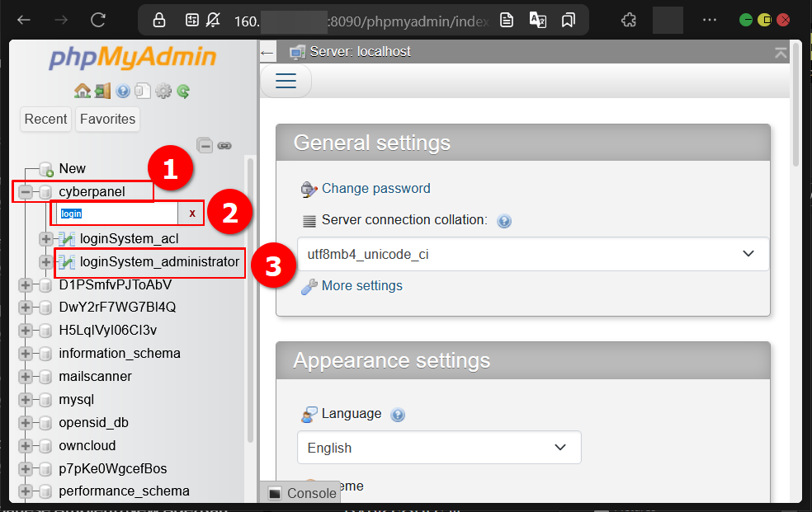Click the main panel vertical scrollbar
This screenshot has width=812, height=512.
point(796,106)
